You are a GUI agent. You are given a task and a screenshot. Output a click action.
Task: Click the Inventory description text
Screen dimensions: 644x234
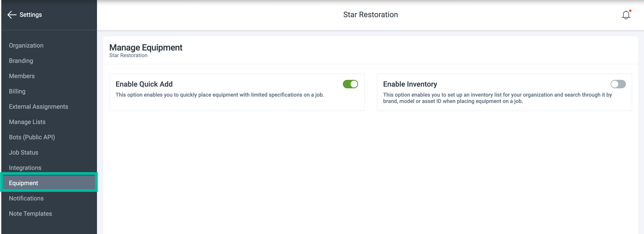point(497,98)
